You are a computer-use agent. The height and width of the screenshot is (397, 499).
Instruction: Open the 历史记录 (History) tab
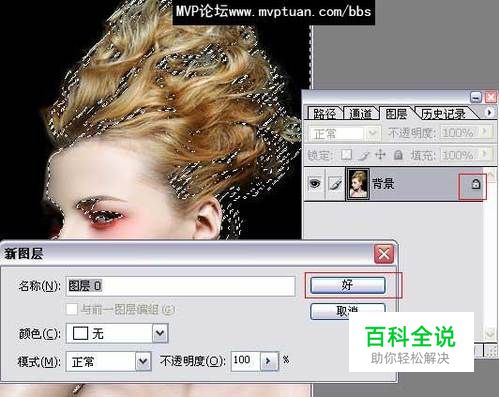[443, 113]
